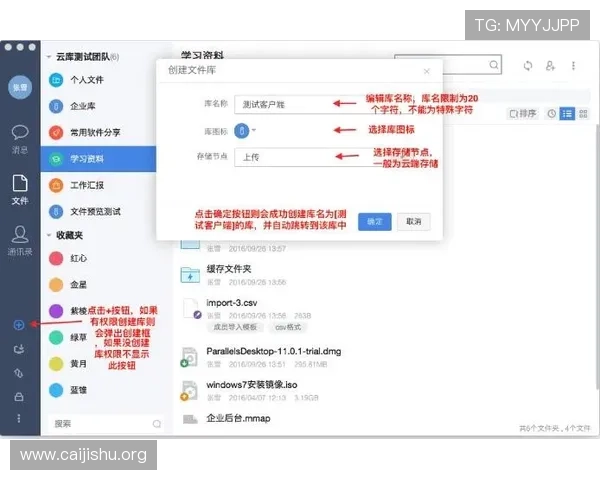The width and height of the screenshot is (600, 480).
Task: Click the clock history icon
Action: [551, 114]
